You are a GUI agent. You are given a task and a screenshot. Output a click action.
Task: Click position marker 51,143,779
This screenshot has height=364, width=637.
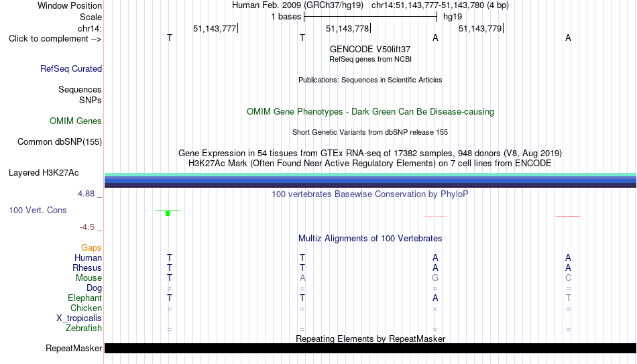pyautogui.click(x=480, y=28)
